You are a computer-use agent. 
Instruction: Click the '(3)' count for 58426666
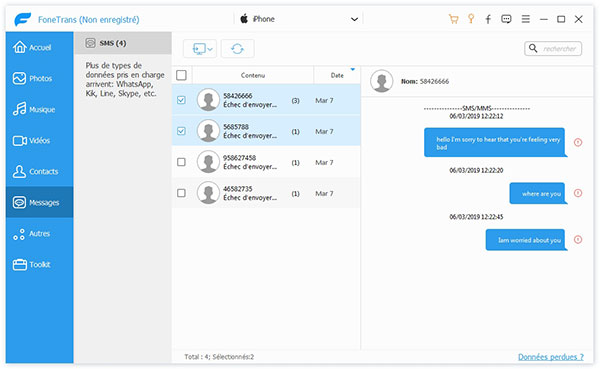click(295, 101)
